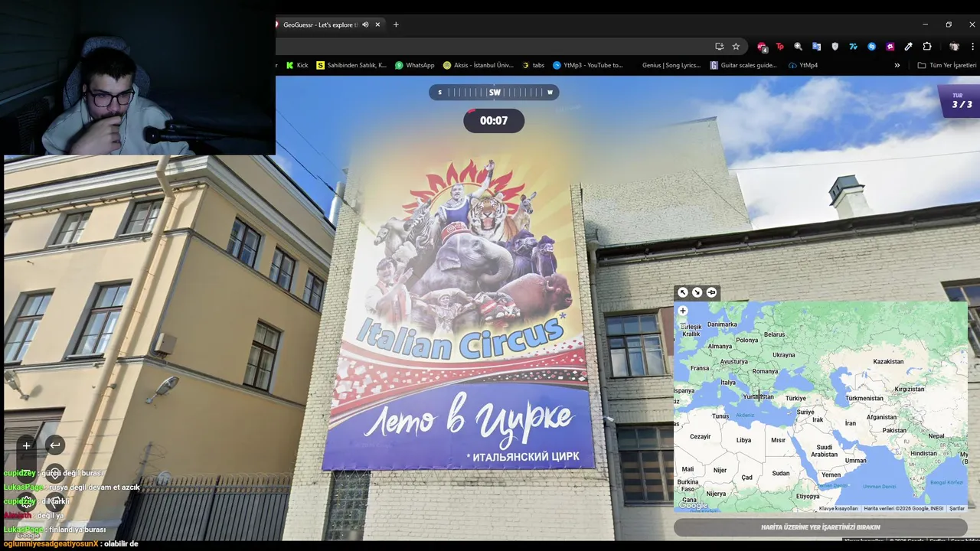Open the red Tp extension

point(780,47)
